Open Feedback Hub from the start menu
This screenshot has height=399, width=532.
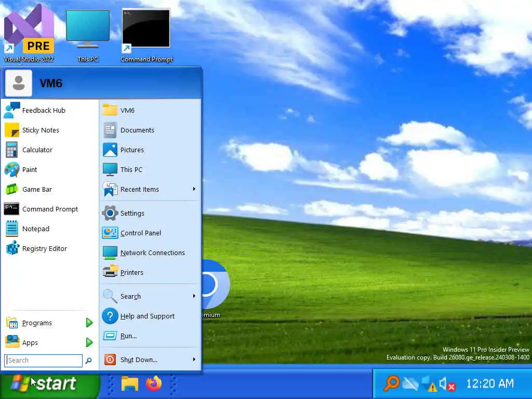point(49,110)
